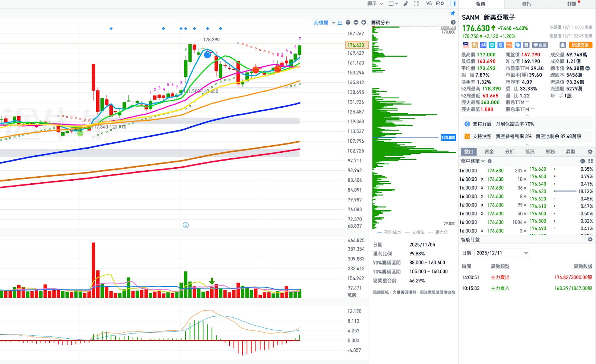596x364 pixels.
Task: Click the 52周最高 178.390 value
Action: 491,89
